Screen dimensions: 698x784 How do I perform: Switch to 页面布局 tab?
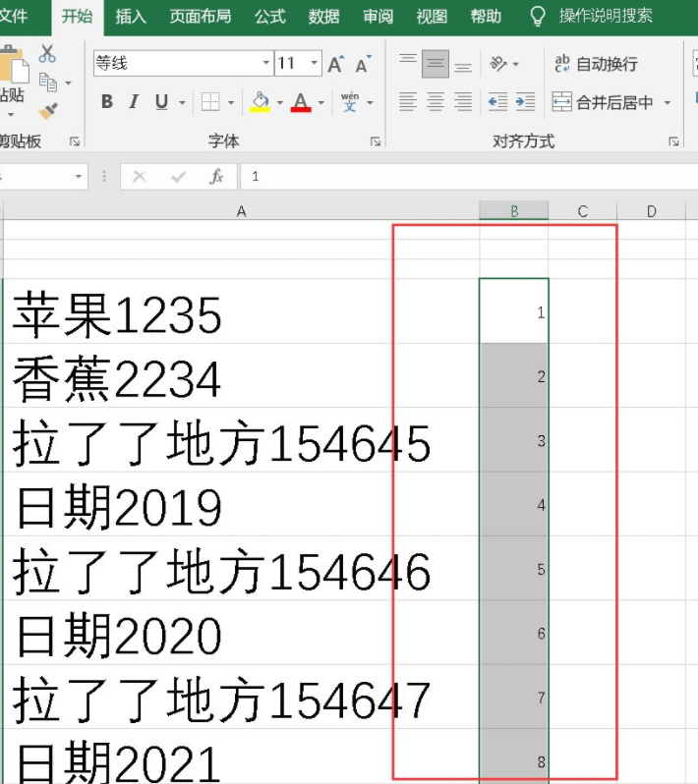[x=201, y=17]
